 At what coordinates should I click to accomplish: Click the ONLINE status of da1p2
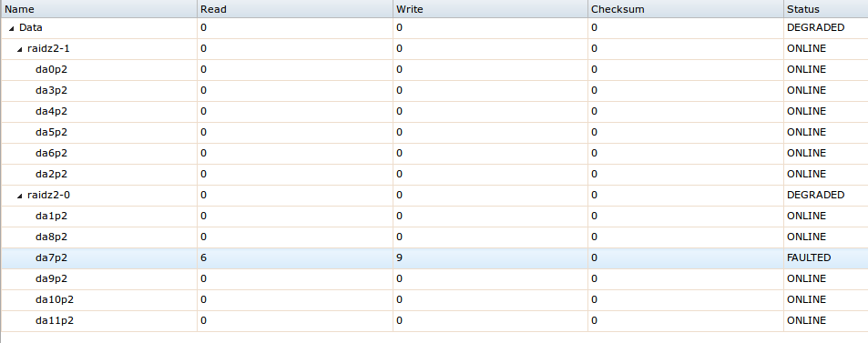806,216
